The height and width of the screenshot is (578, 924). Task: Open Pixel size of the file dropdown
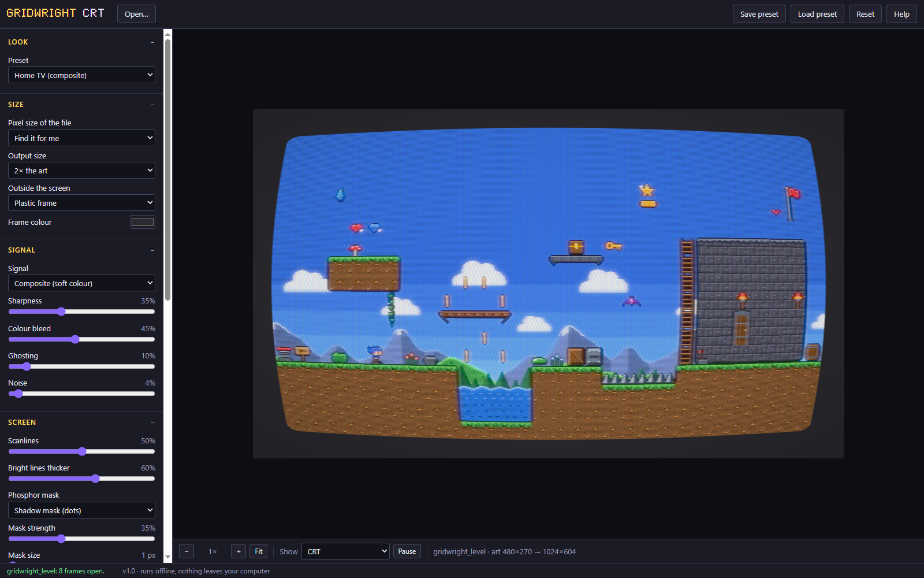click(x=81, y=138)
